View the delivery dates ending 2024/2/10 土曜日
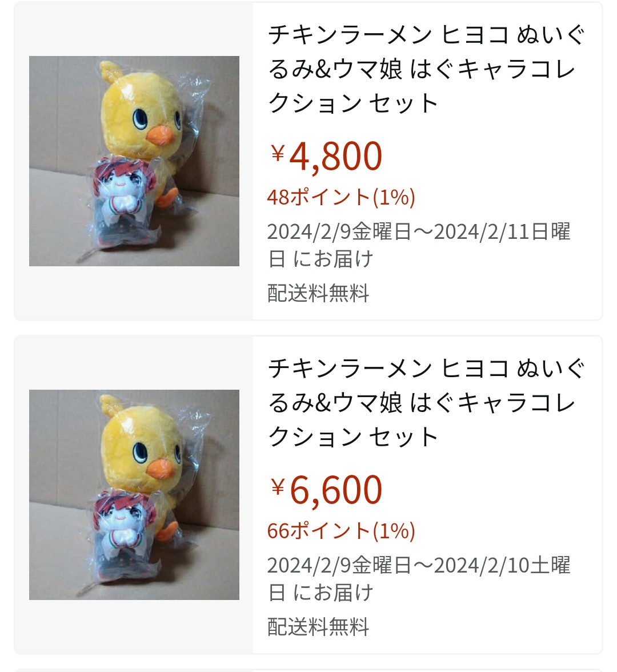Screen dimensions: 617x672 (419, 579)
